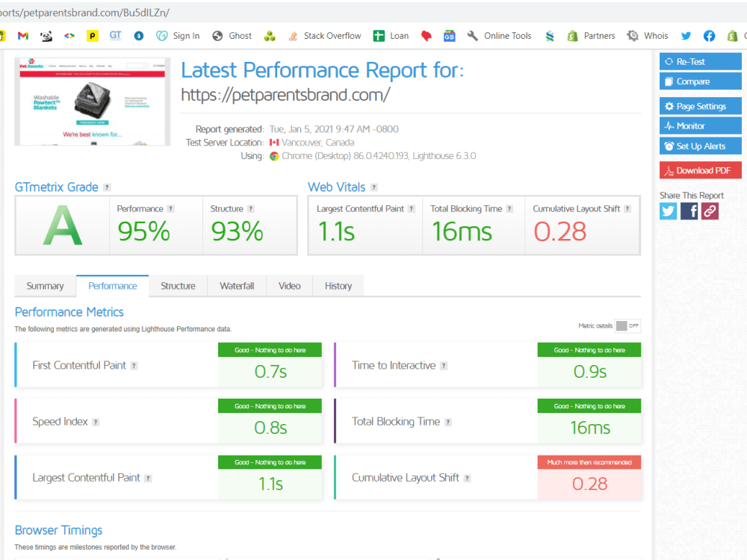This screenshot has height=560, width=747.
Task: Show help for GTmetrix Grade
Action: [x=107, y=187]
